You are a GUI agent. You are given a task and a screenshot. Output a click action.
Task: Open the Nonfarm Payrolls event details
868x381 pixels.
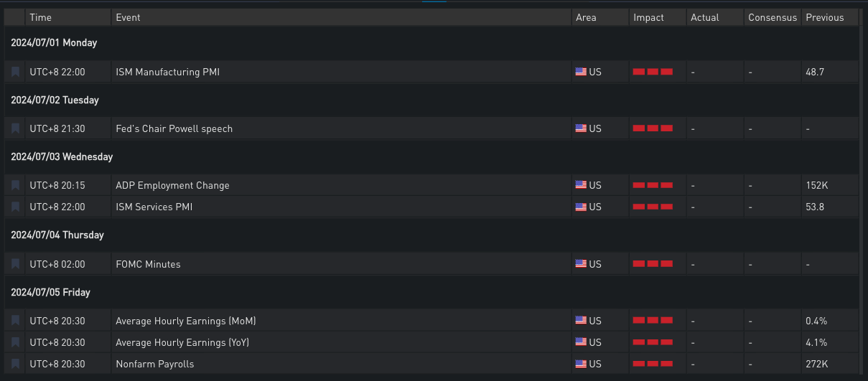tap(155, 364)
